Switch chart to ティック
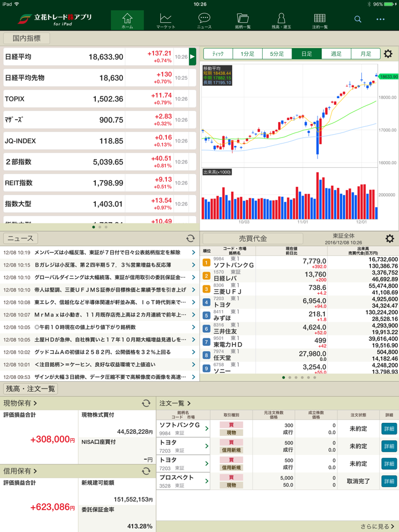399x532 pixels. click(x=218, y=54)
